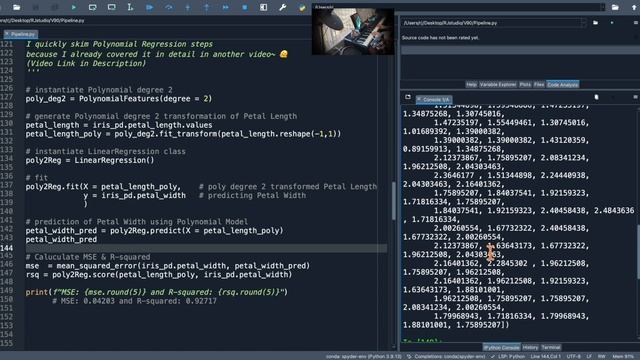Clear console output icon

coord(596,97)
